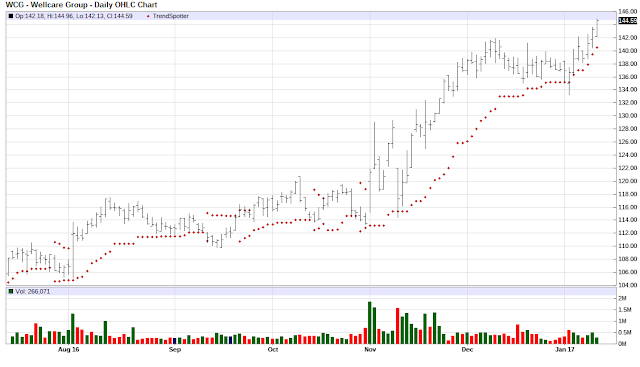Click the 1.5M volume axis label
Image resolution: width=640 pixels, height=367 pixels.
pos(624,310)
